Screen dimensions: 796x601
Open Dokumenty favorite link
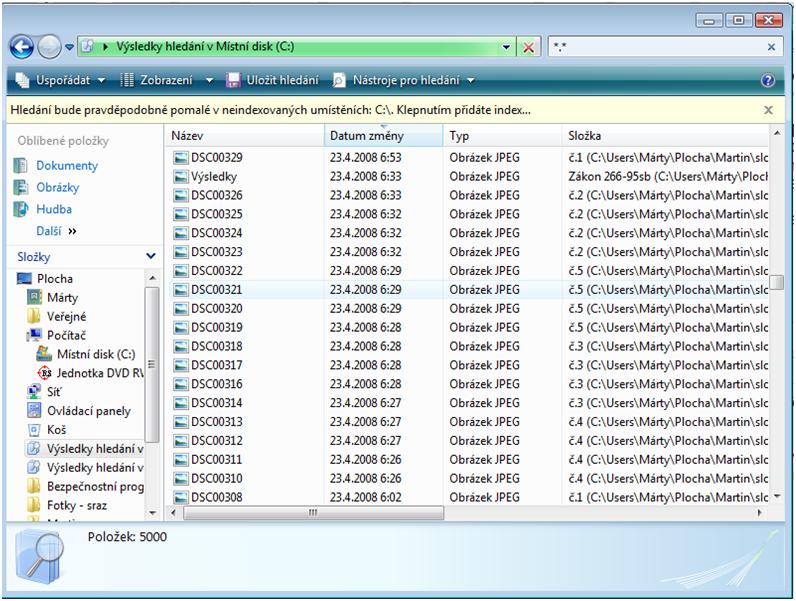pyautogui.click(x=67, y=166)
